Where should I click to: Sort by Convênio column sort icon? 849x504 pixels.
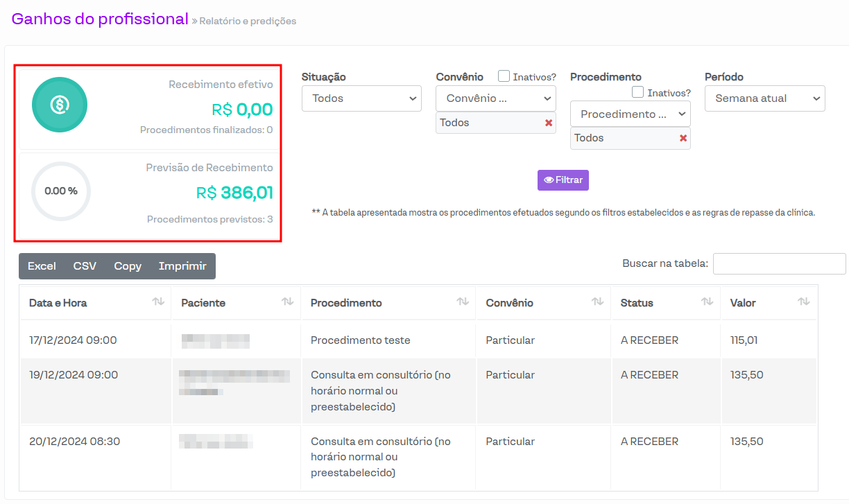[597, 302]
